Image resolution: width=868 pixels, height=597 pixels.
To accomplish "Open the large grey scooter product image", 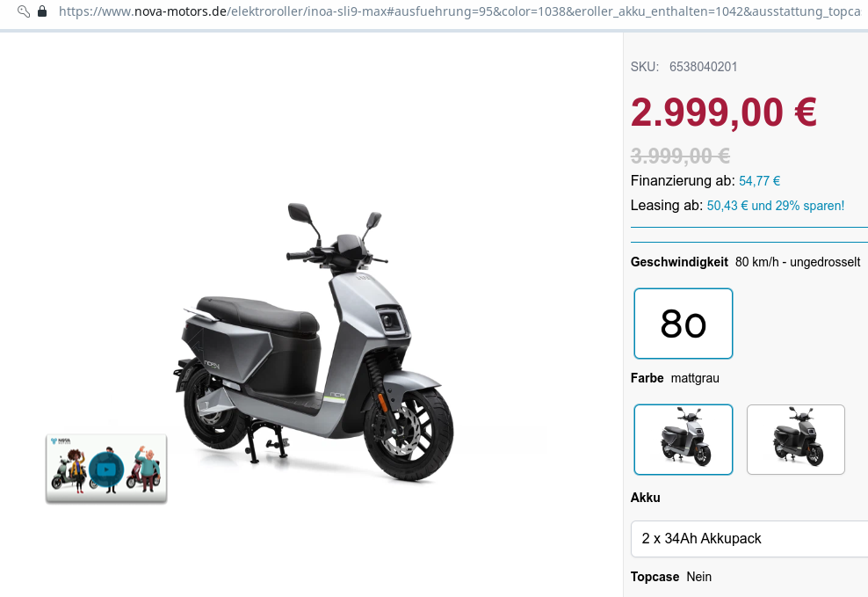I will pyautogui.click(x=316, y=343).
